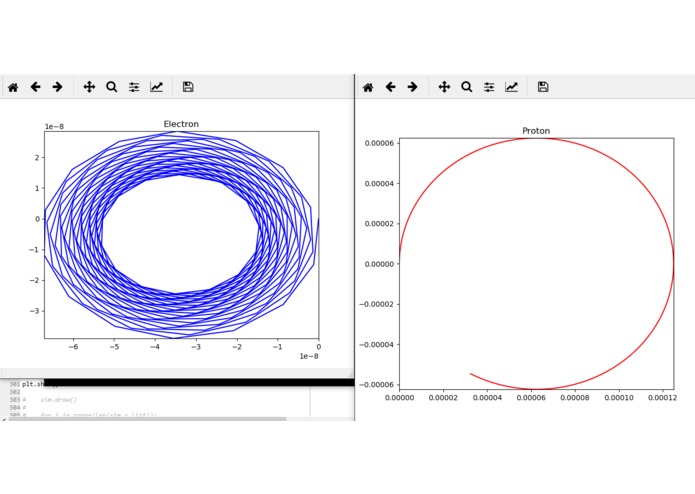Open Configure subplots in Proton plot toolbar
Viewport: 695px width, 494px height.
tap(489, 87)
